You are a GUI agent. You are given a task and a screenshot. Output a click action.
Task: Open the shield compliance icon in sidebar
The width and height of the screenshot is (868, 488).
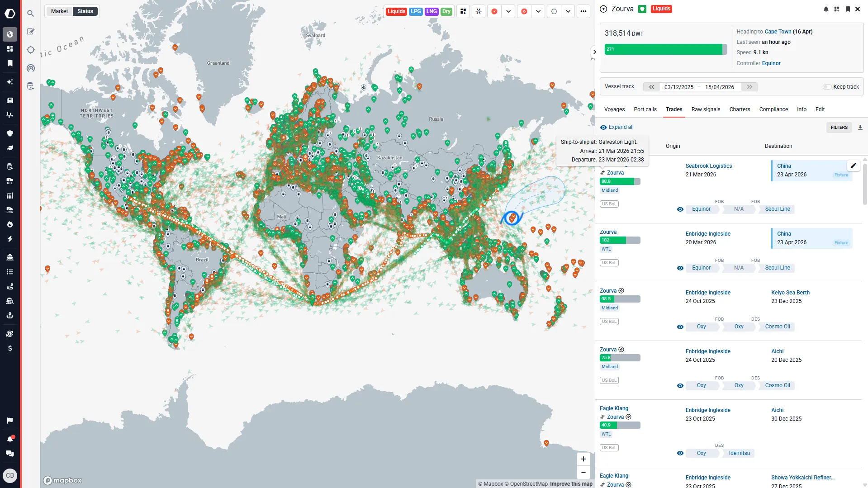tap(10, 133)
